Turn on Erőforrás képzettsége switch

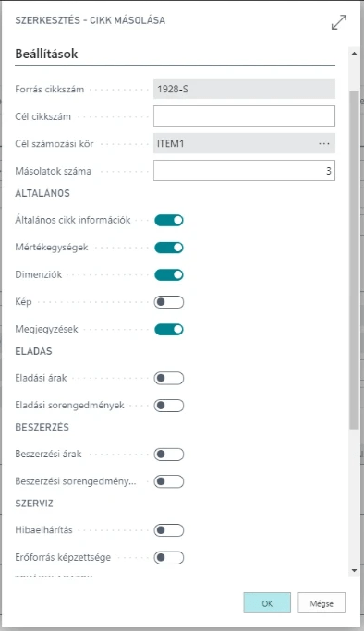click(x=169, y=558)
